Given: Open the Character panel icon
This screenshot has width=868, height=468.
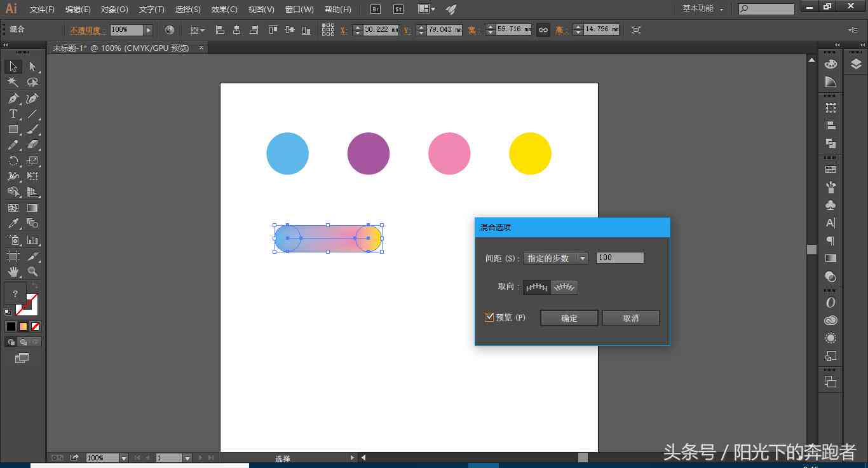Looking at the screenshot, I should pos(831,223).
